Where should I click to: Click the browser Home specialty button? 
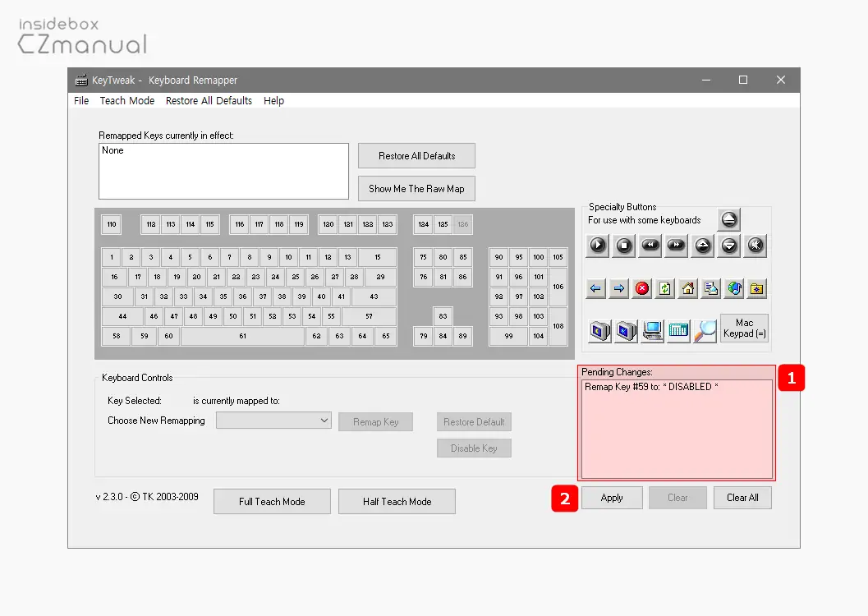coord(688,288)
